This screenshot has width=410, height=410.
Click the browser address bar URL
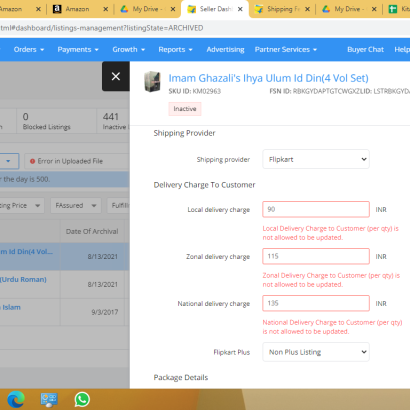(102, 28)
